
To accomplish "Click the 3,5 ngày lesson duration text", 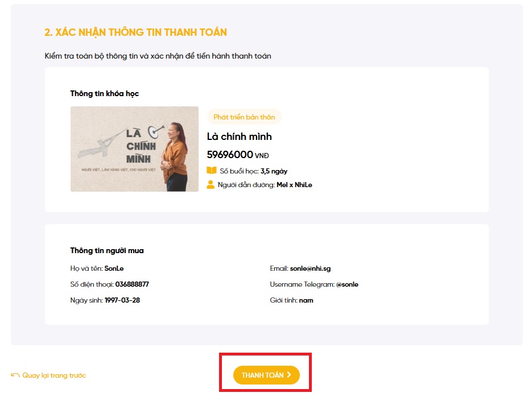I will tap(274, 171).
